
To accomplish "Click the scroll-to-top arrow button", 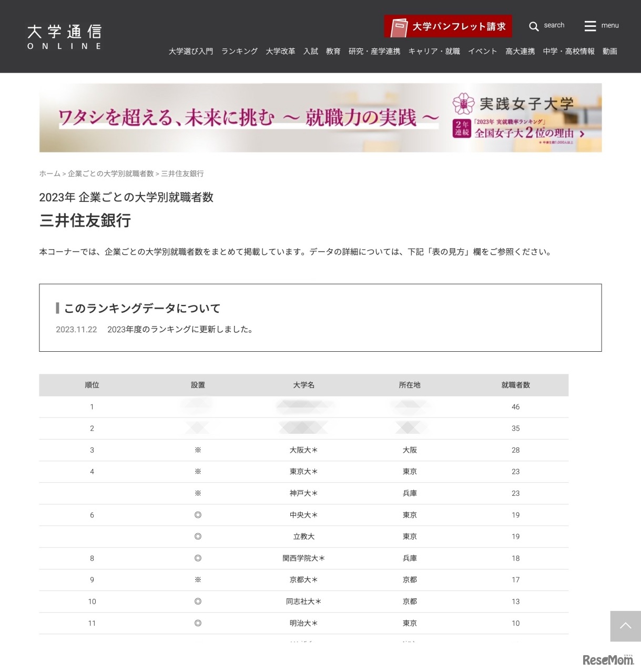I will coord(625,626).
